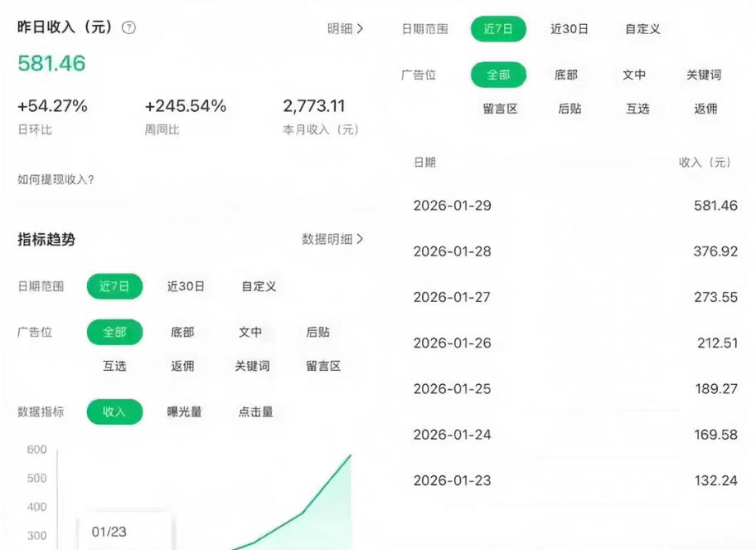Viewport: 756px width, 550px height.
Task: Enable the 返佣 filter in left panel
Action: [183, 366]
